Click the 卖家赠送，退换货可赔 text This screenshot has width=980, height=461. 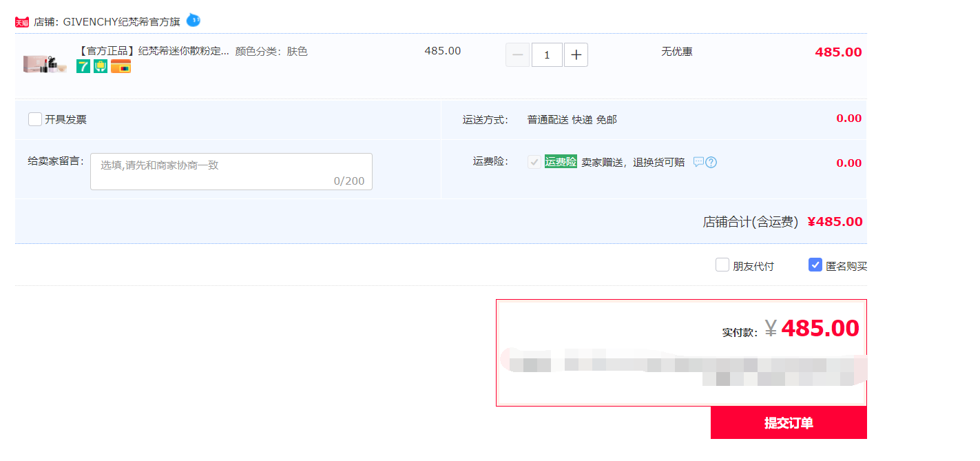(x=633, y=163)
